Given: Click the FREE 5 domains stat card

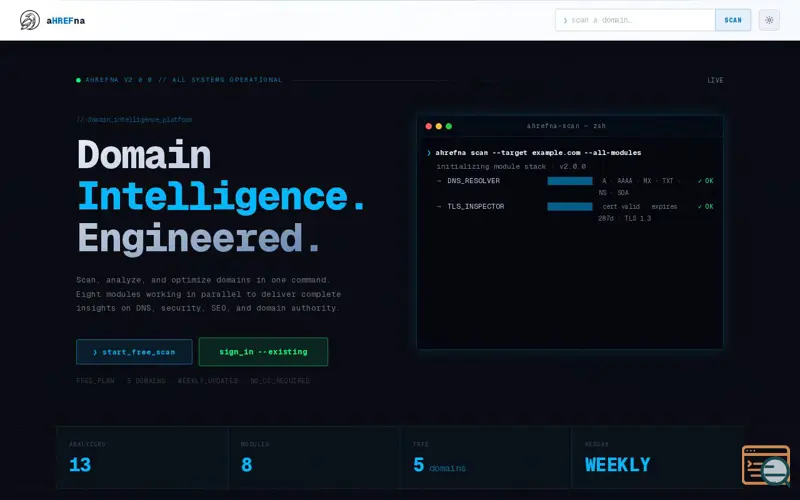Looking at the screenshot, I should coord(486,458).
